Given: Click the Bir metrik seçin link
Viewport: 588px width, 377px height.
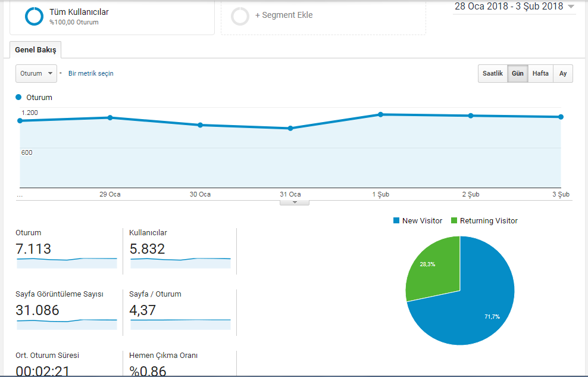Looking at the screenshot, I should pyautogui.click(x=90, y=73).
